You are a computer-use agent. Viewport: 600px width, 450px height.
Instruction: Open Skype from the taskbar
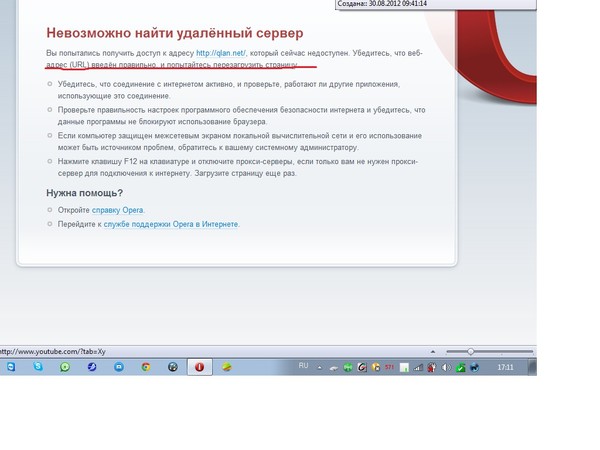point(38,367)
